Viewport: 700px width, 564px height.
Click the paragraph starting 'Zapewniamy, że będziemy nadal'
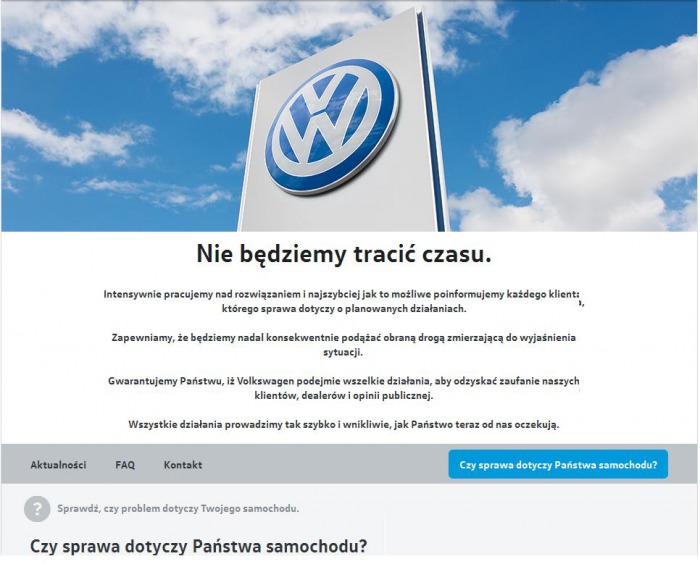pos(343,345)
